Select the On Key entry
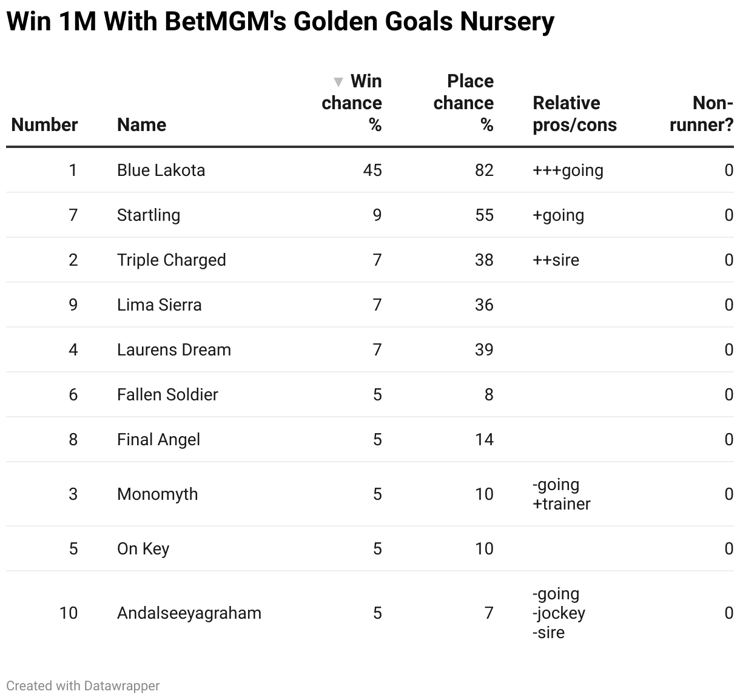 coord(143,548)
